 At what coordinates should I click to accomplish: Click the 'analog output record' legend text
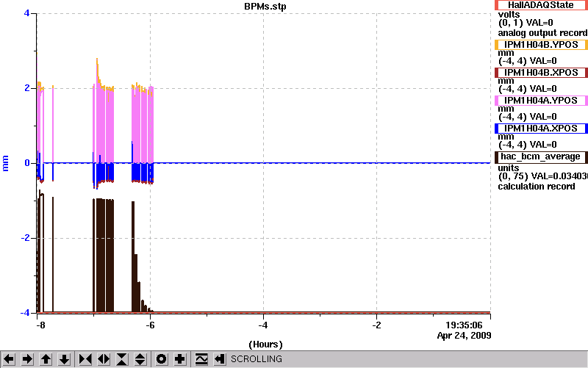pyautogui.click(x=542, y=33)
